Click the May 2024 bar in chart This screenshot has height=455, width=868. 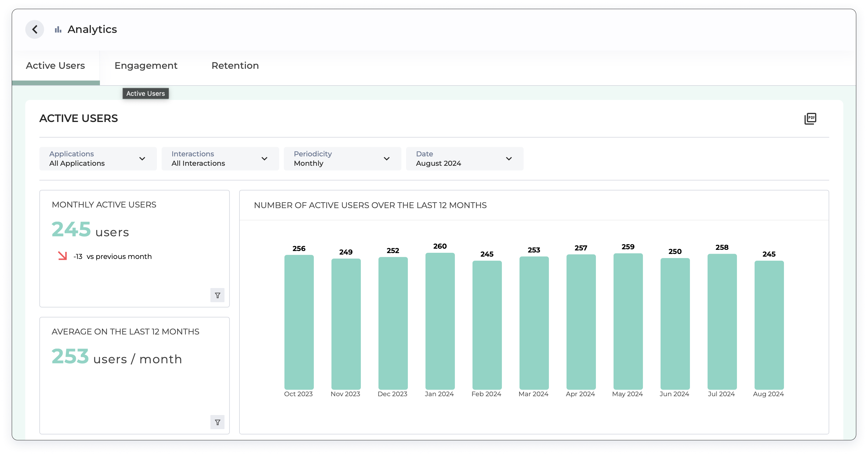click(x=628, y=321)
